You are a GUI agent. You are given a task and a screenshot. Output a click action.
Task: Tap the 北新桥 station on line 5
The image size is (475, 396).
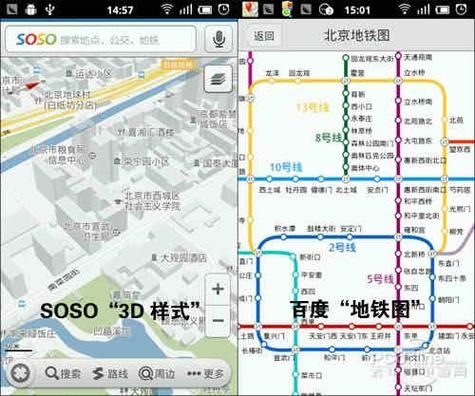(x=398, y=254)
